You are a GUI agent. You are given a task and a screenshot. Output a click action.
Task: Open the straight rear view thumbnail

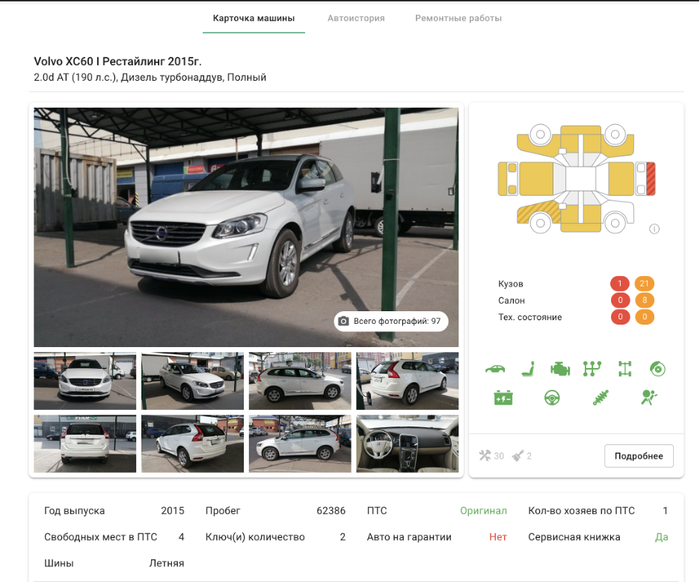tap(85, 444)
